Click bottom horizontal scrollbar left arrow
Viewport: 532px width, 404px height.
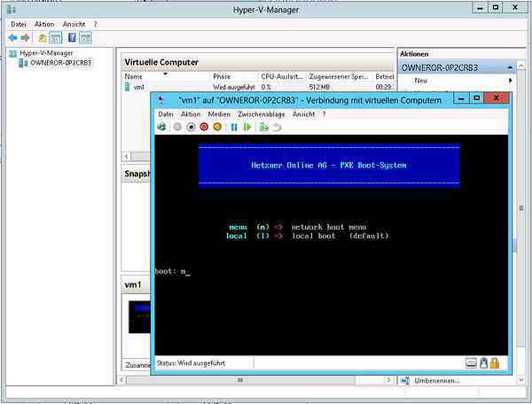coord(122,380)
